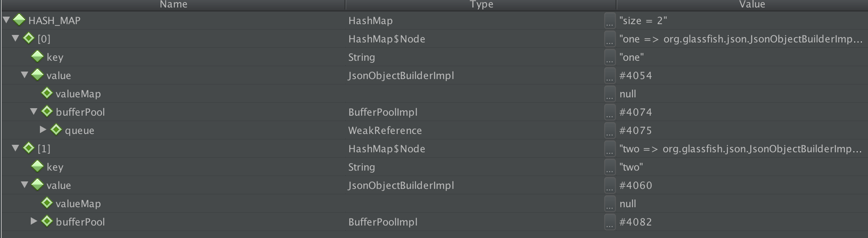Viewport: 868px width, 238px height.
Task: Click the HASH_MAP variable diamond icon
Action: tap(19, 20)
